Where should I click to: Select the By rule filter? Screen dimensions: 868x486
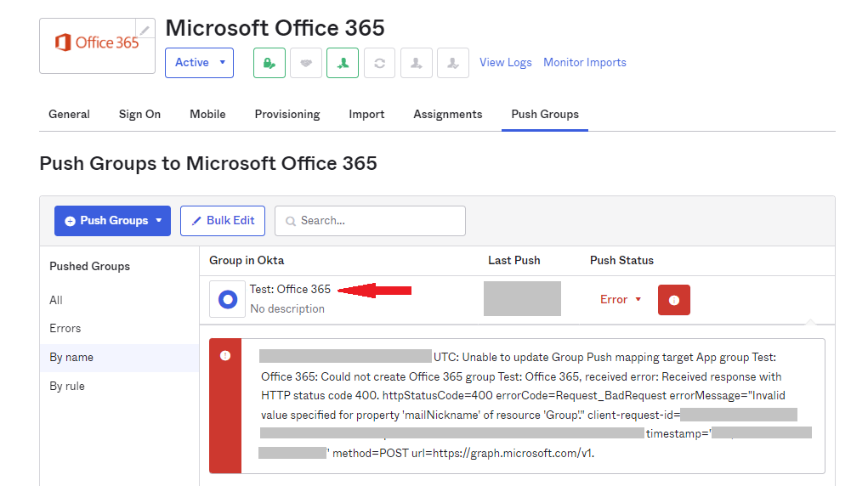[x=67, y=387]
